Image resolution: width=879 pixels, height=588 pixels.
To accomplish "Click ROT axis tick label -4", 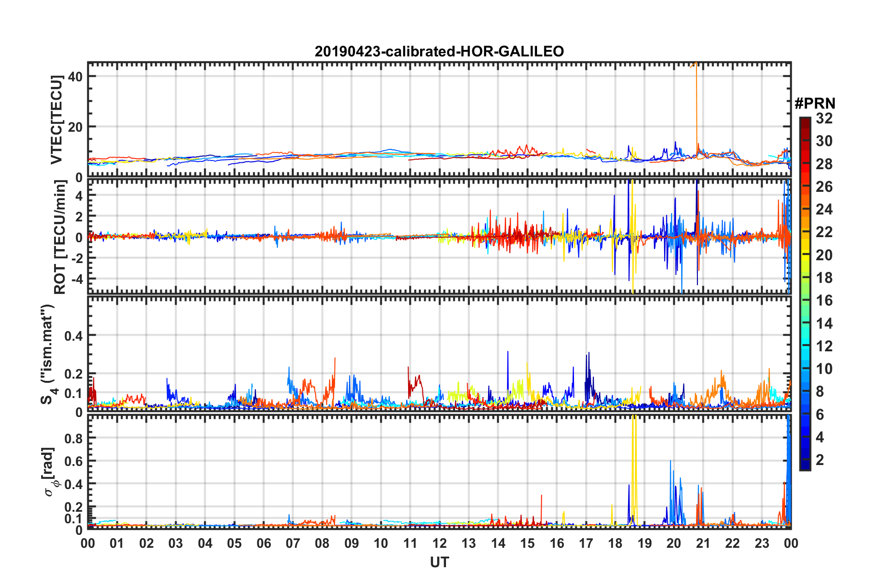I will (x=77, y=279).
